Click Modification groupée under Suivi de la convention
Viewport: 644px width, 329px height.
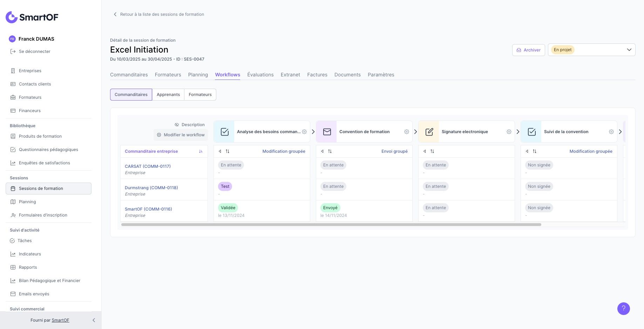[591, 151]
